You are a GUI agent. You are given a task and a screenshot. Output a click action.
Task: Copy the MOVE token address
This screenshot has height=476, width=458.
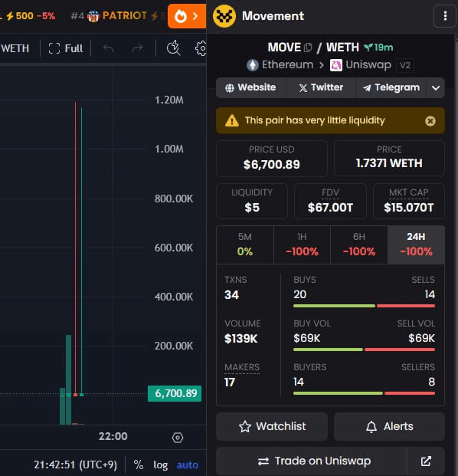pyautogui.click(x=308, y=48)
